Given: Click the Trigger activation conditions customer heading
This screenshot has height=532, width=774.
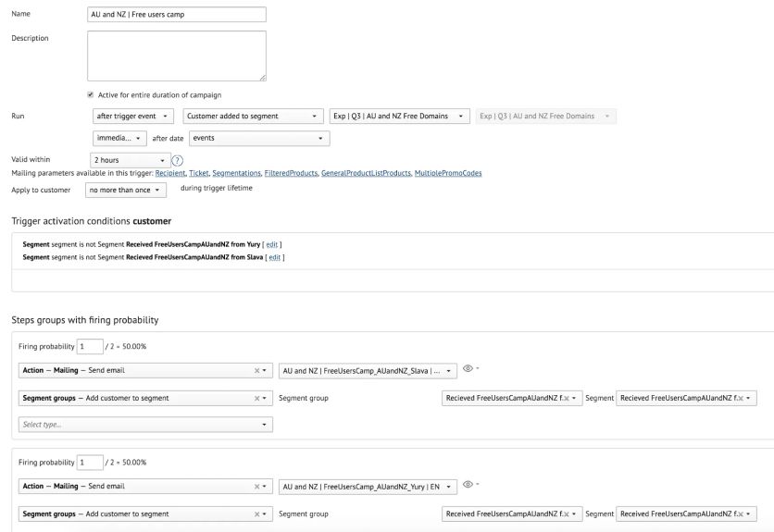Looking at the screenshot, I should point(92,221).
